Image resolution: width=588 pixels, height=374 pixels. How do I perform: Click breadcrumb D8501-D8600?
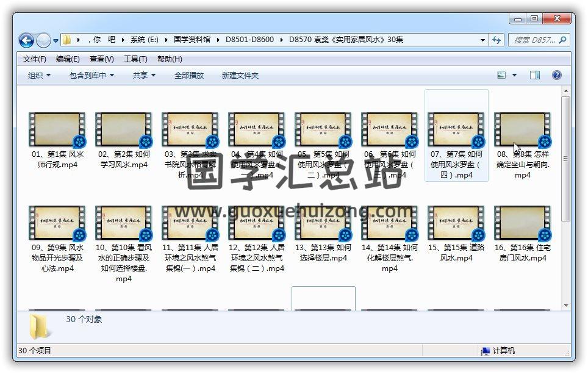pos(249,40)
